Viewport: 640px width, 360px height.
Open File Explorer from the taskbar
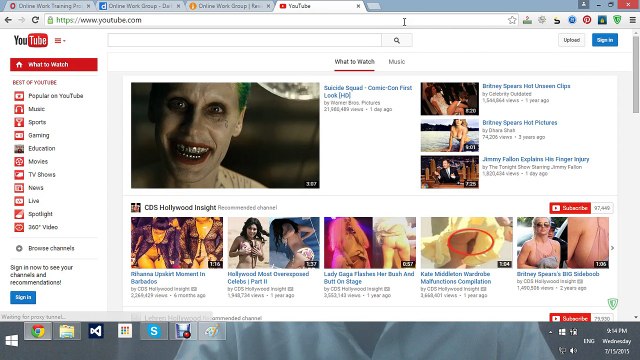point(67,331)
